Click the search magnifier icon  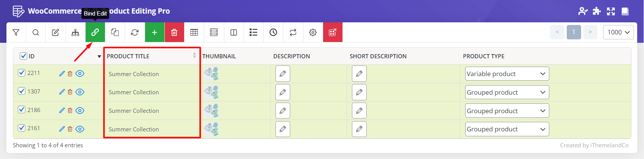pyautogui.click(x=36, y=33)
